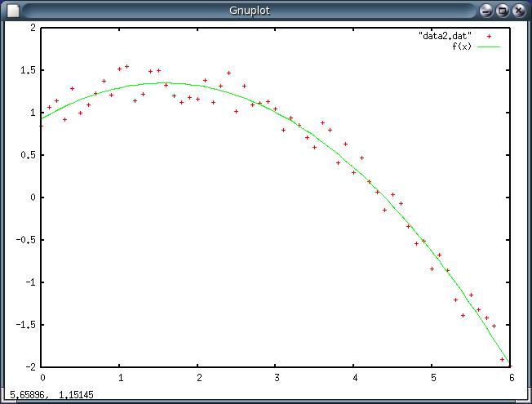Click the lowest red data point on plot
Image resolution: width=532 pixels, height=404 pixels.
pos(503,358)
